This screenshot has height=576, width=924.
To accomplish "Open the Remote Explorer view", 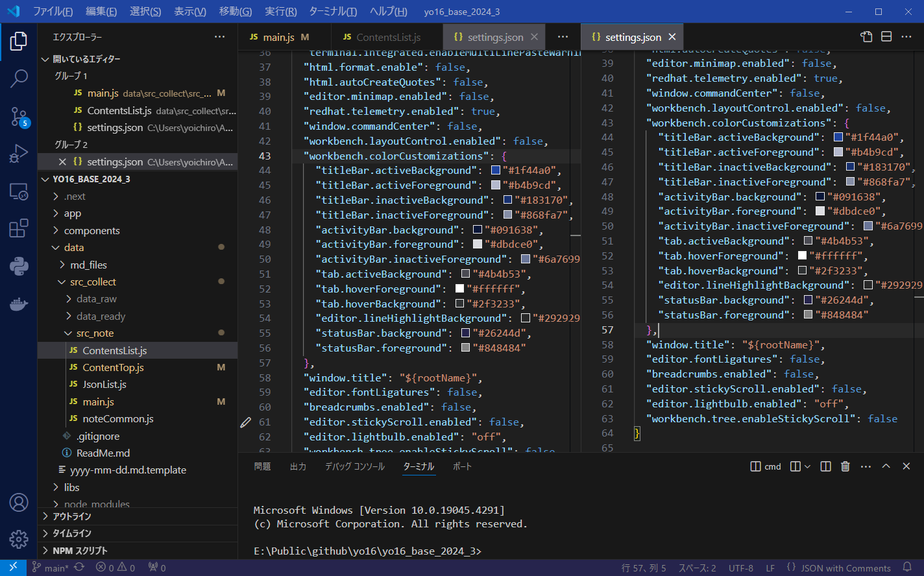I will 19,191.
